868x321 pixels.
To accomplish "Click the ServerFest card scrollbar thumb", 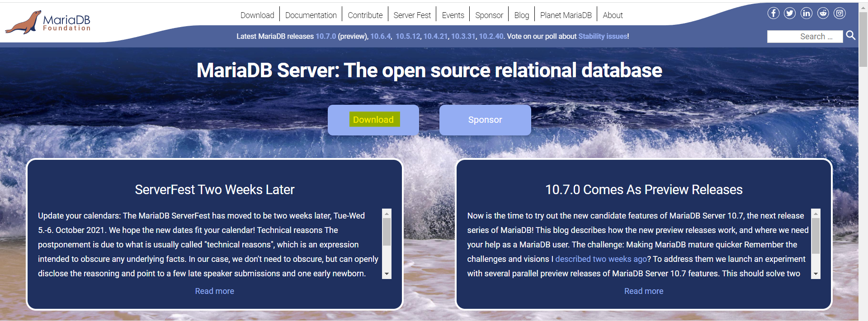I will tap(387, 232).
